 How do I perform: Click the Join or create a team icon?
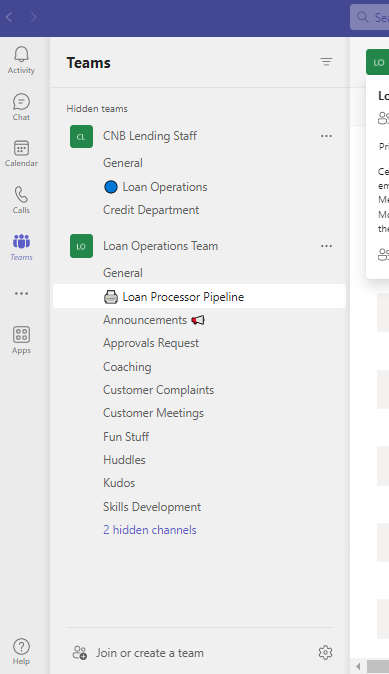80,653
